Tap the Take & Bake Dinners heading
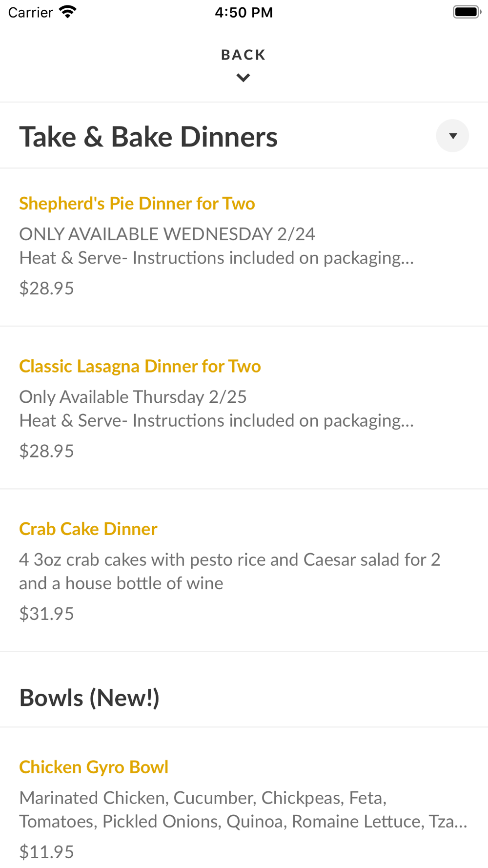The height and width of the screenshot is (868, 488). tap(148, 137)
